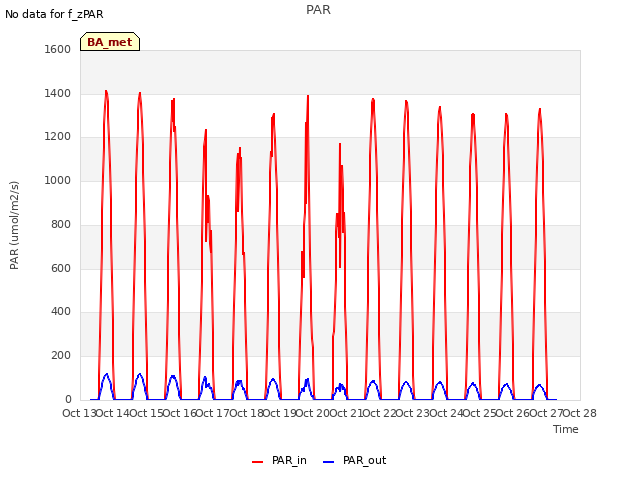Click the 800 y-axis tick label
Image resolution: width=640 pixels, height=480 pixels.
[61, 224]
